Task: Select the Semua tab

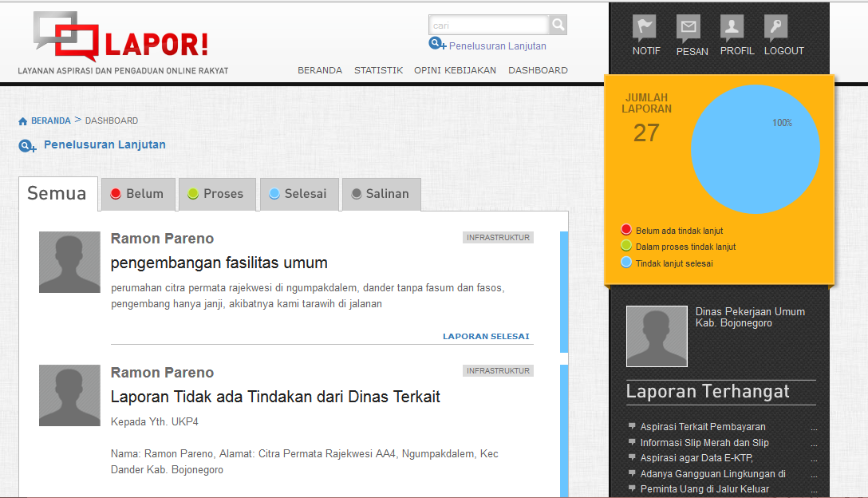Action: tap(58, 193)
